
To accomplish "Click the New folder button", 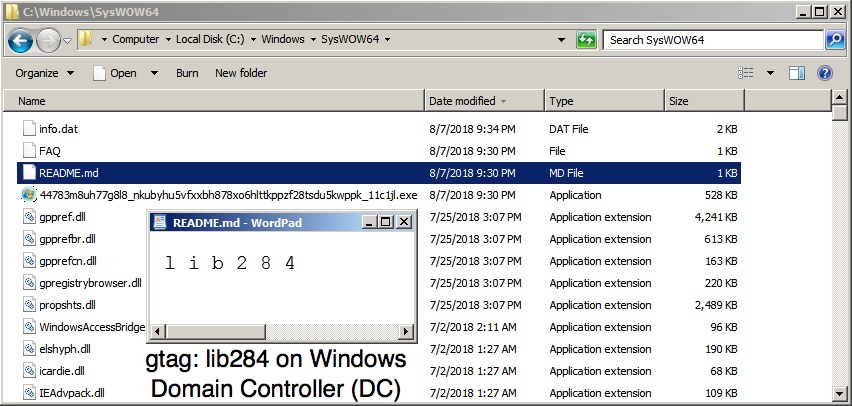I will point(241,73).
